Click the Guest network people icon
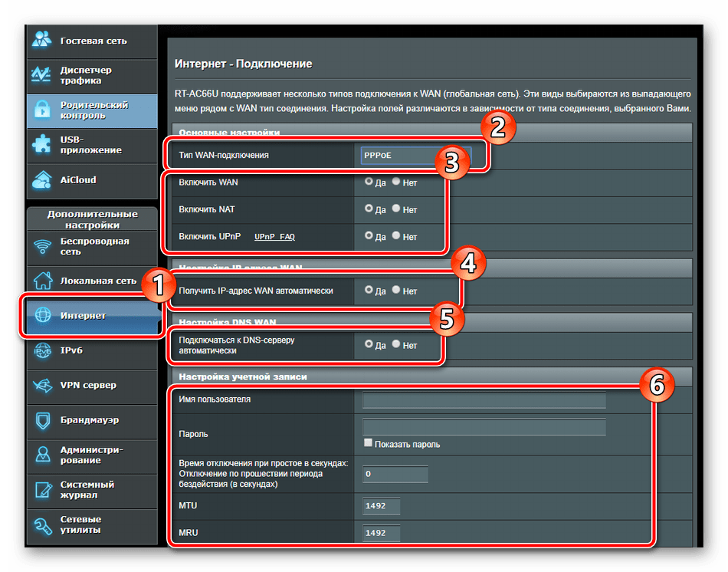Image resolution: width=728 pixels, height=572 pixels. tap(42, 40)
